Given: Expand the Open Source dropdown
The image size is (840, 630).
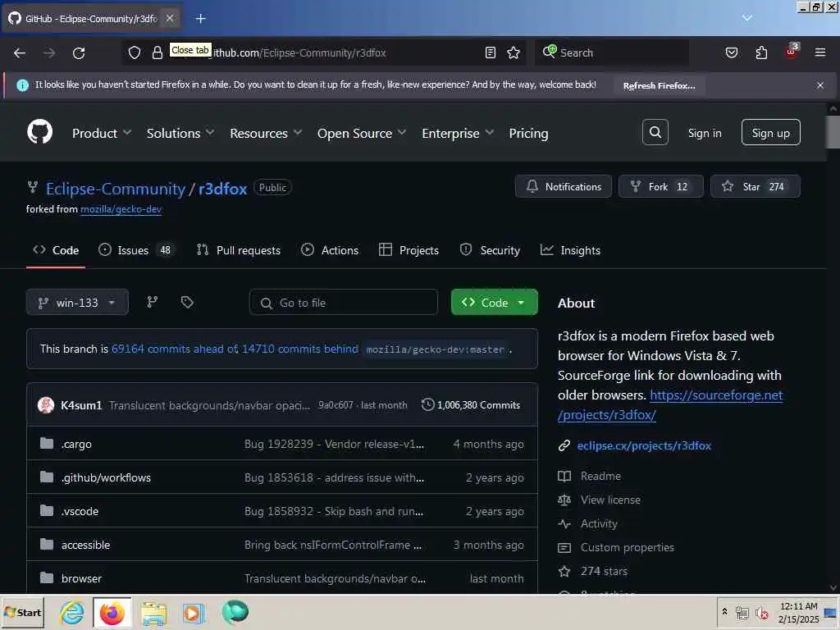Looking at the screenshot, I should pos(362,133).
